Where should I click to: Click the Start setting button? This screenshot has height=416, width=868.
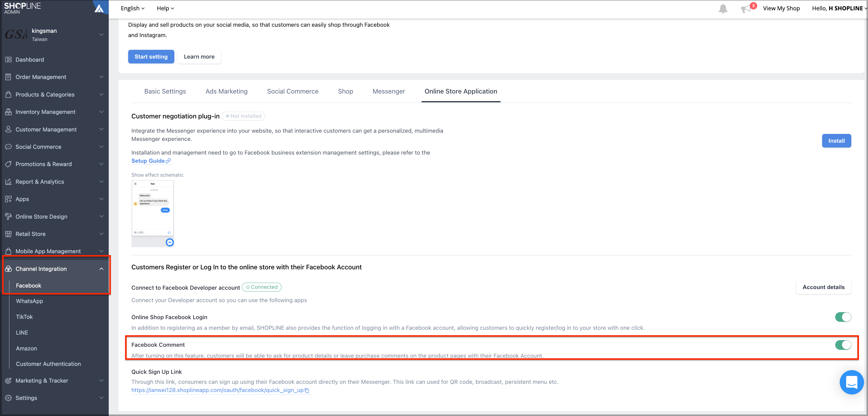151,56
